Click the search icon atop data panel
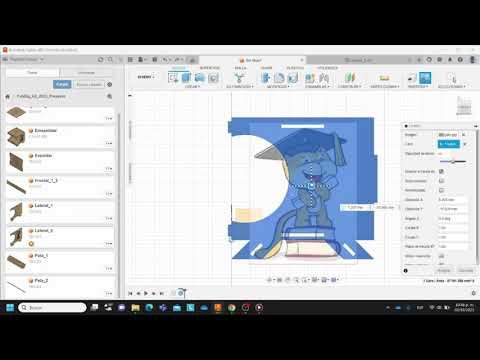The image size is (480, 360). pyautogui.click(x=110, y=59)
